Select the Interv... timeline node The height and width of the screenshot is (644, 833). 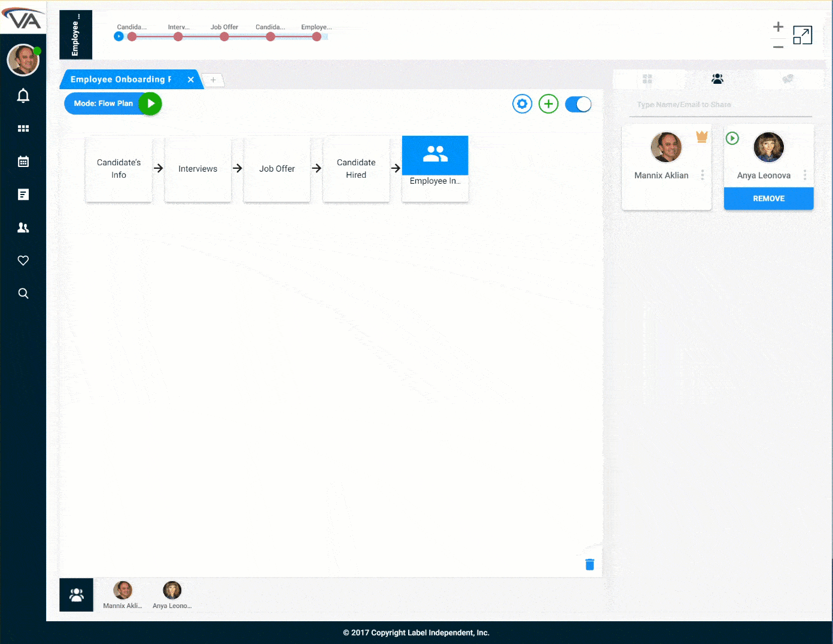point(178,37)
